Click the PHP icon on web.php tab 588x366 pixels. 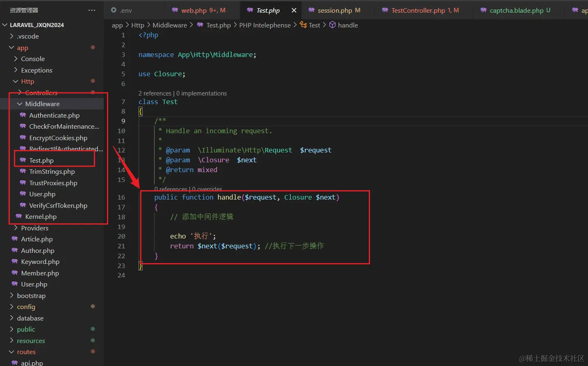pyautogui.click(x=175, y=10)
